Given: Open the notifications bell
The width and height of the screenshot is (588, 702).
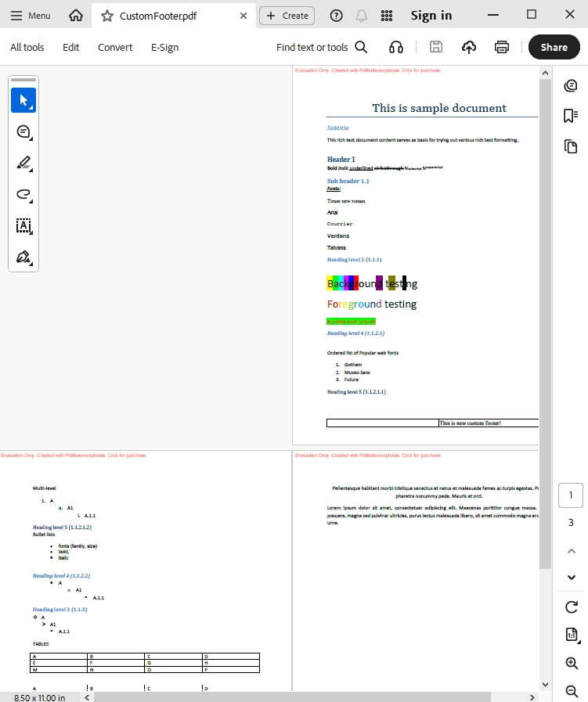Looking at the screenshot, I should tap(362, 16).
